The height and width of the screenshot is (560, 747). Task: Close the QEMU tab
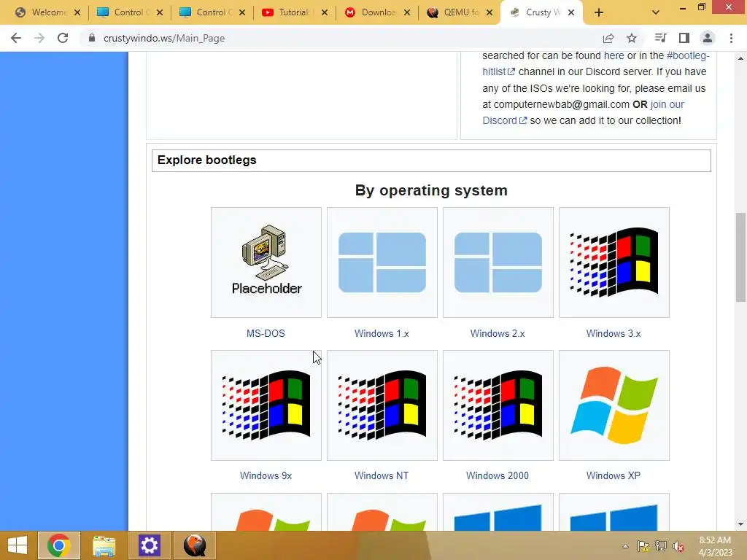(x=489, y=13)
